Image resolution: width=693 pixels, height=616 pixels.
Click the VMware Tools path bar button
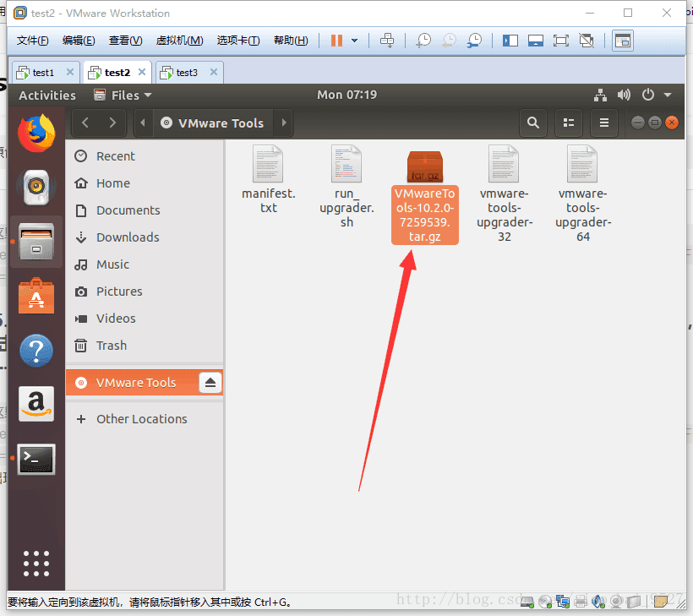tap(213, 123)
